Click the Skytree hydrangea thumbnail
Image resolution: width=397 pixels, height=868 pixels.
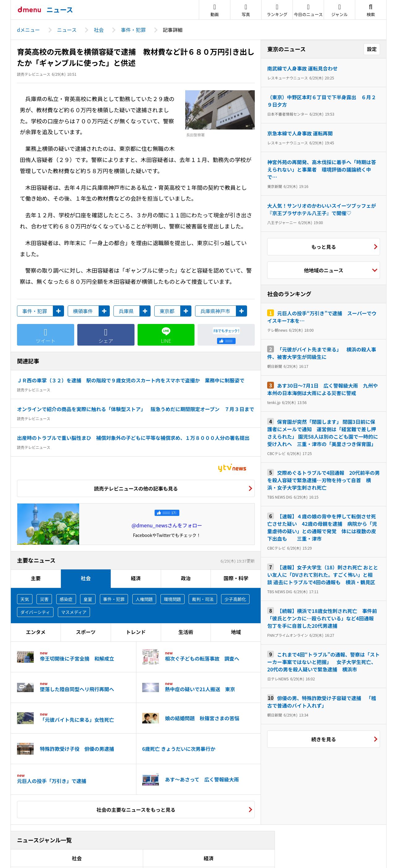click(x=48, y=524)
